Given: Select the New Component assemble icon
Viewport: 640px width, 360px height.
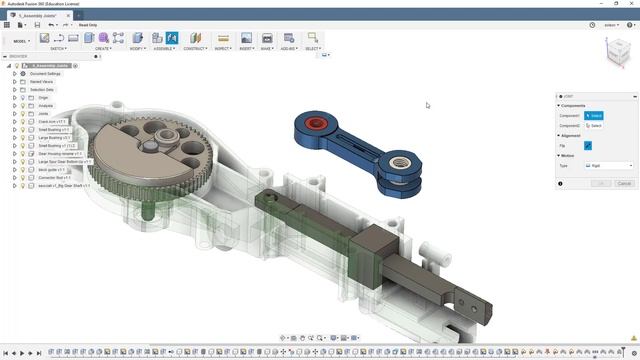Looking at the screenshot, I should click(x=157, y=38).
